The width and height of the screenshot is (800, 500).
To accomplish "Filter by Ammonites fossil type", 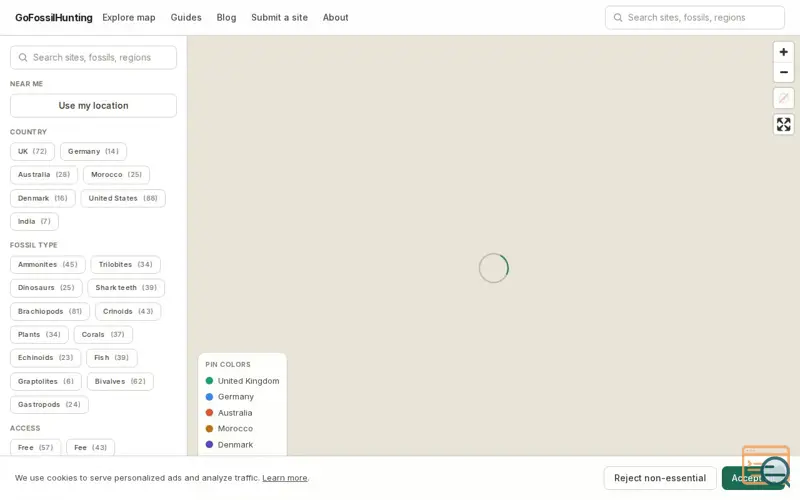I will click(x=47, y=264).
